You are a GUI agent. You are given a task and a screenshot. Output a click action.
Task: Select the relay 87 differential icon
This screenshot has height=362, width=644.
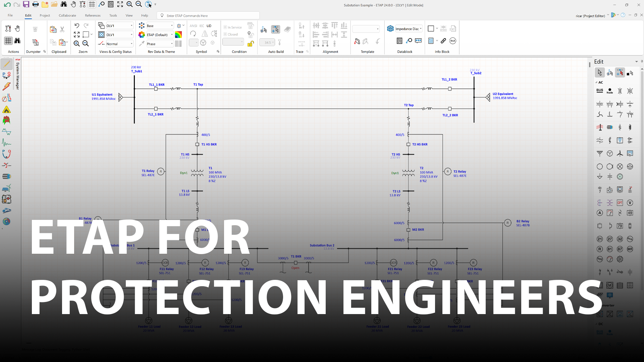[620, 249]
